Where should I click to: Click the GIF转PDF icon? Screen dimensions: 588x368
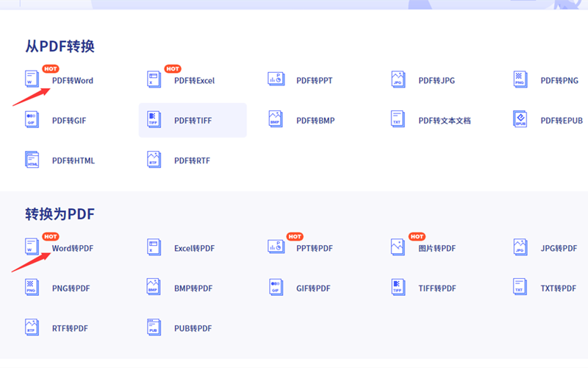click(x=276, y=288)
